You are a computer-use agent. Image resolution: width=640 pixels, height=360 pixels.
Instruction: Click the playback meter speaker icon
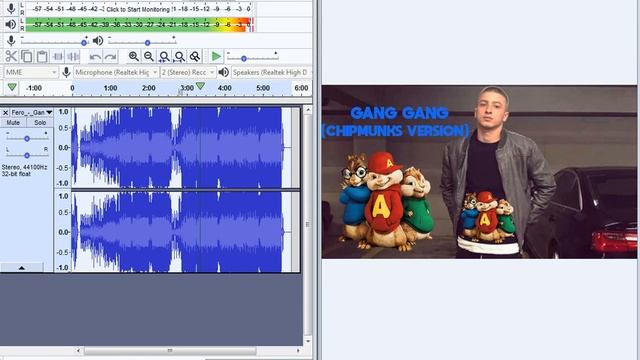pos(11,24)
